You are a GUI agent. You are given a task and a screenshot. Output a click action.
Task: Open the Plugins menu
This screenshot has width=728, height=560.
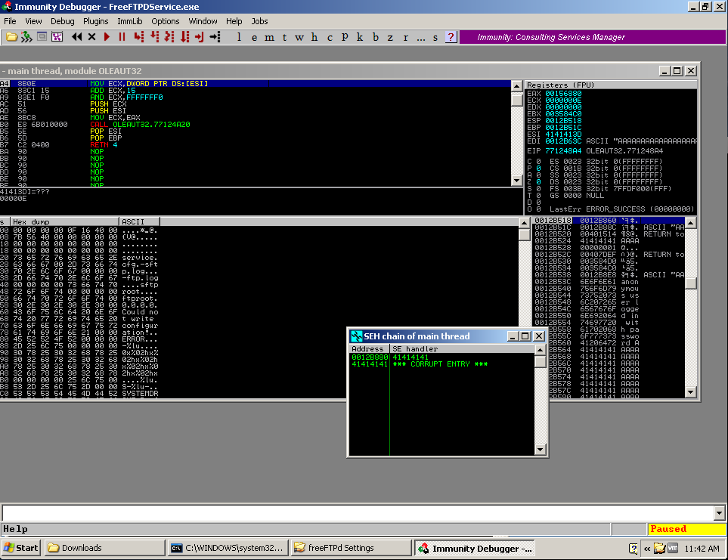(x=96, y=21)
